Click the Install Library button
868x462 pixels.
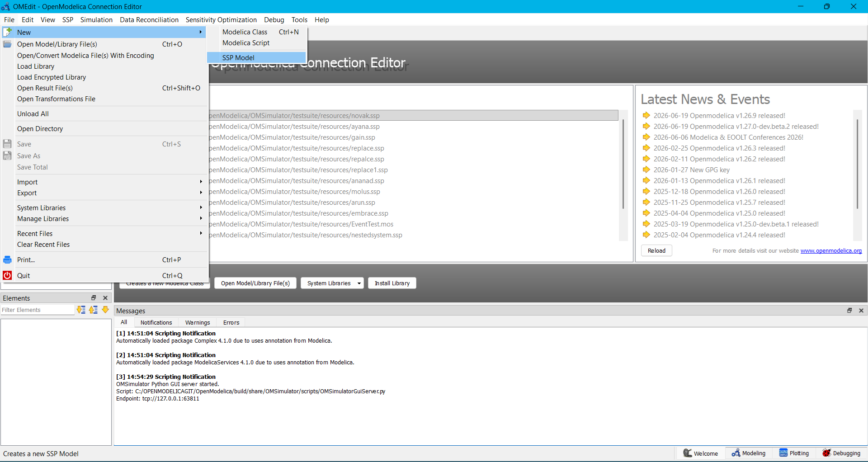(392, 283)
